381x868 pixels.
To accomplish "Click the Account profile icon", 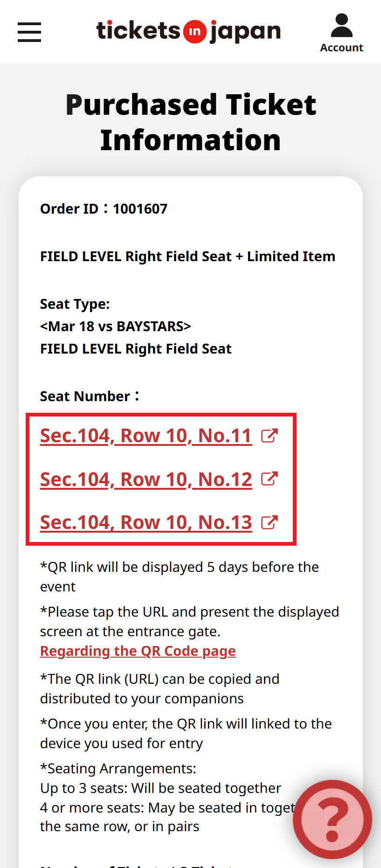I will click(x=341, y=26).
